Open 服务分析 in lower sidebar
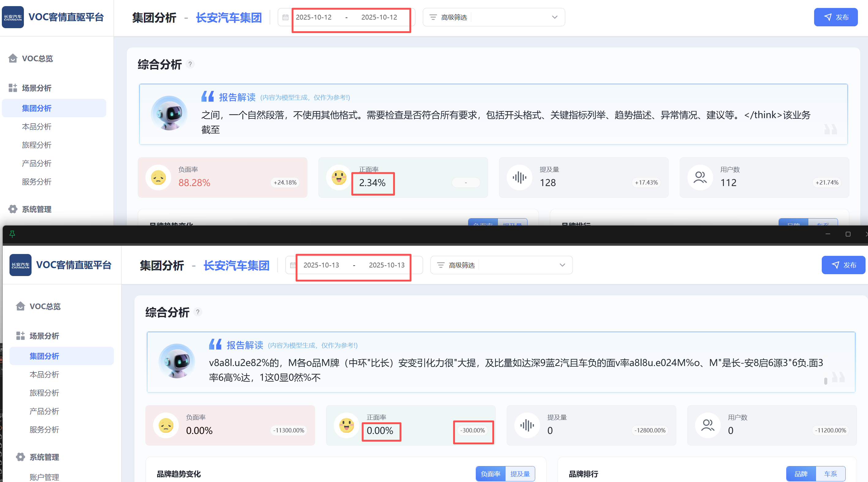The width and height of the screenshot is (868, 482). [x=44, y=429]
